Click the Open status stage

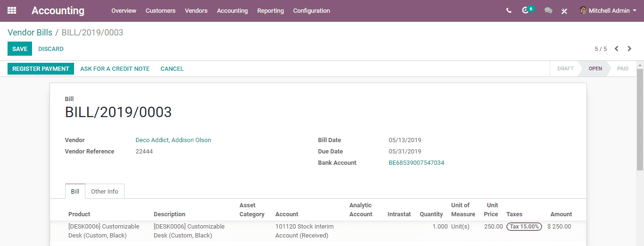(x=595, y=68)
